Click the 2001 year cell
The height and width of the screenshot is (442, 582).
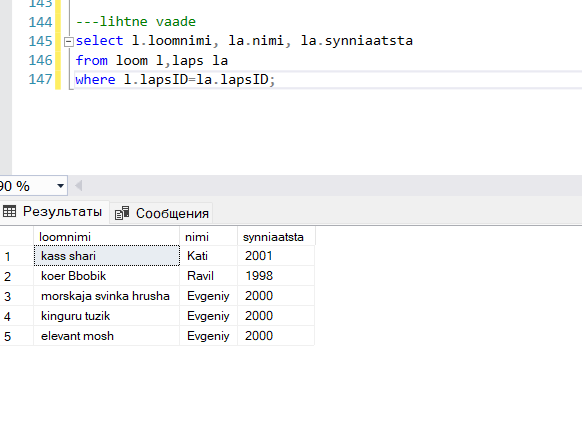(x=277, y=256)
